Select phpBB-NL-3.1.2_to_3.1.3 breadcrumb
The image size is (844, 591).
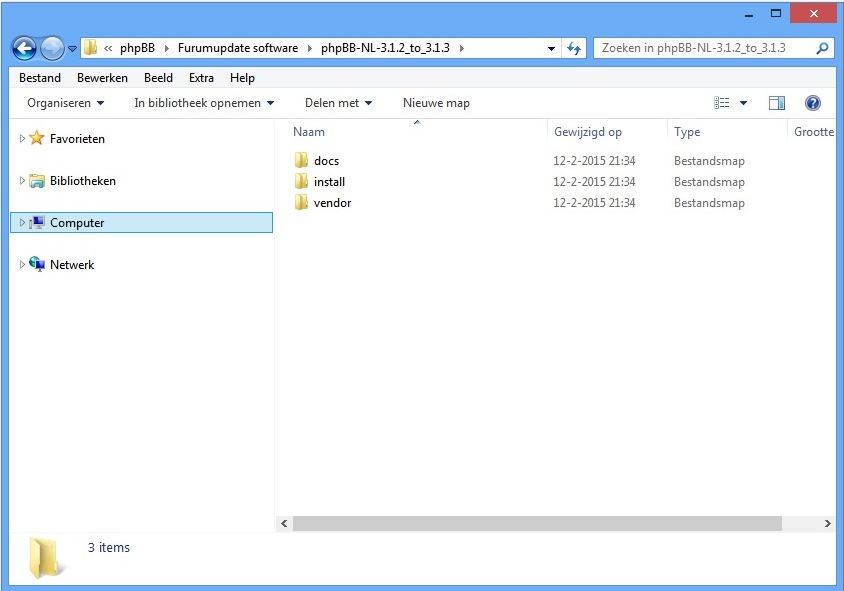tap(385, 48)
